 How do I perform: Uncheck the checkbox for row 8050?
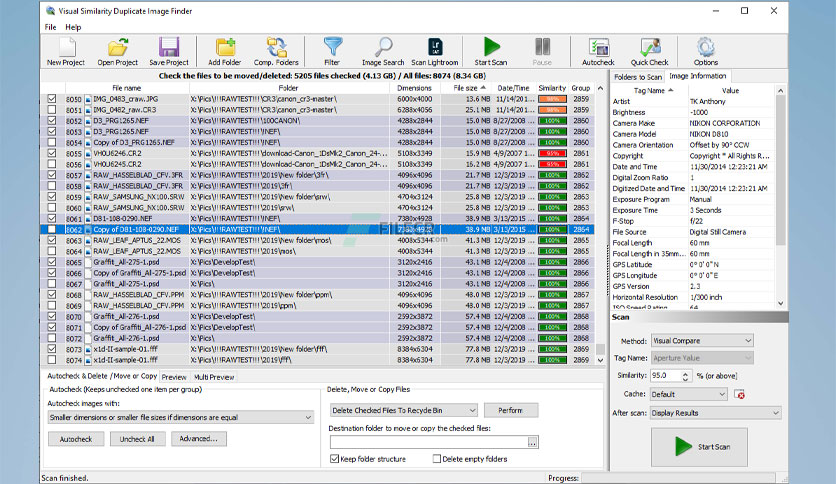coord(52,99)
